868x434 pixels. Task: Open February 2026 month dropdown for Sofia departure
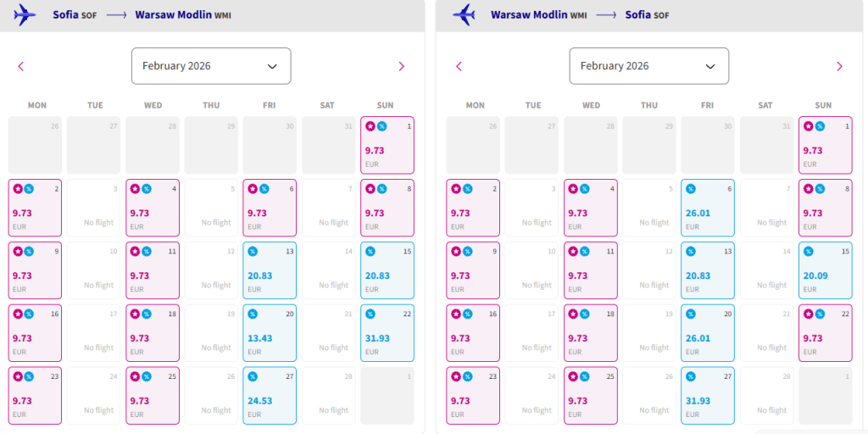tap(210, 66)
